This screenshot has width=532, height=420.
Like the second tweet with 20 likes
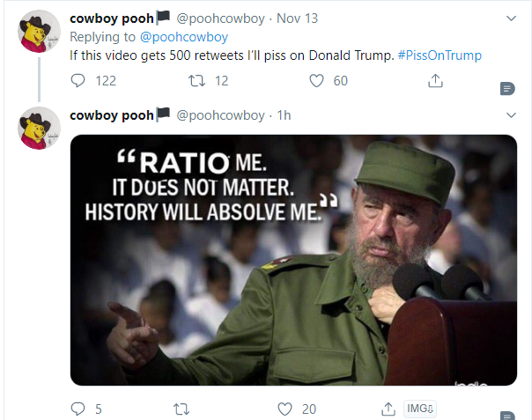pos(284,409)
